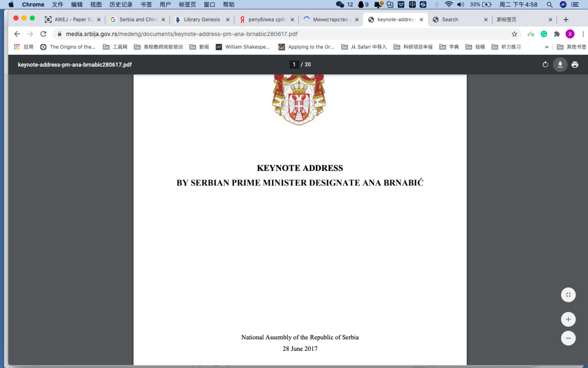Open Chrome three-dot menu
Image resolution: width=588 pixels, height=368 pixels.
click(x=583, y=34)
